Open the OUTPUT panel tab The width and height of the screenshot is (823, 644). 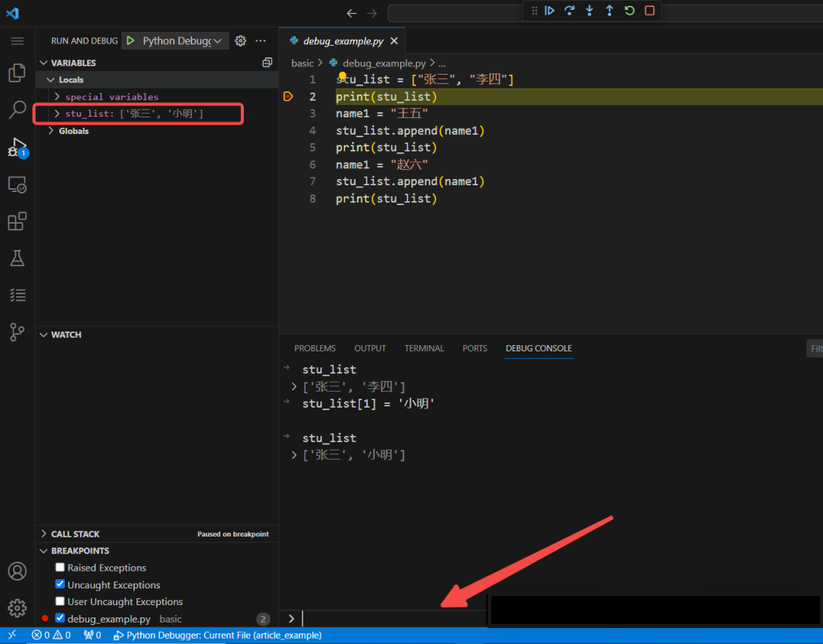pyautogui.click(x=370, y=348)
